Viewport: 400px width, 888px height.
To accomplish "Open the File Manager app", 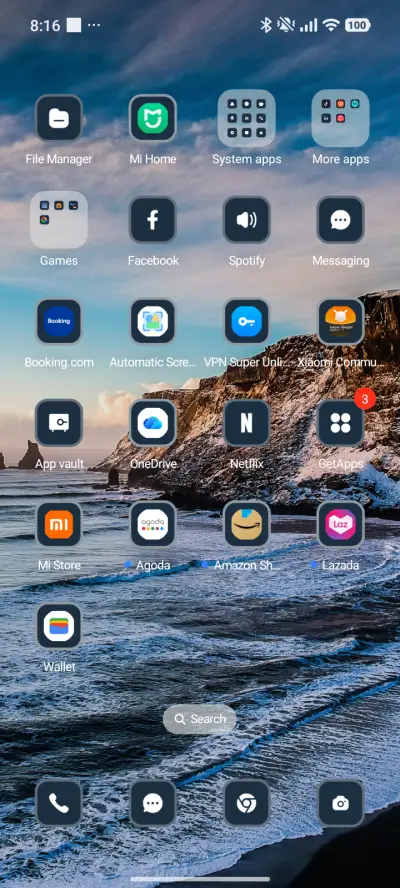I will click(x=59, y=118).
